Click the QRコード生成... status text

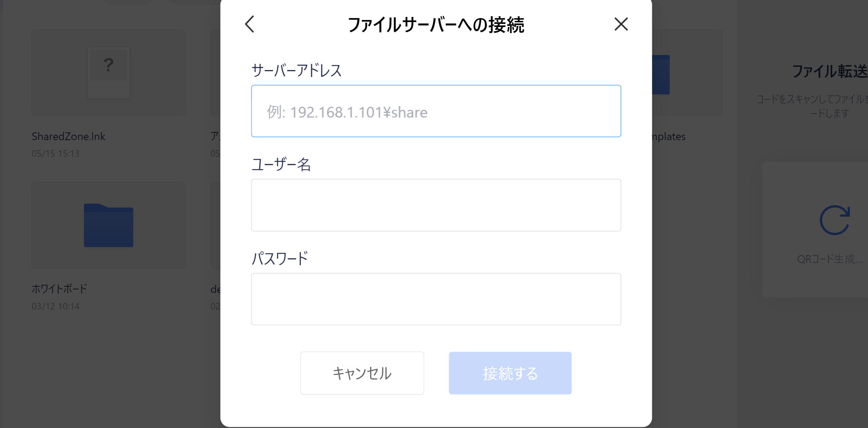coord(830,259)
